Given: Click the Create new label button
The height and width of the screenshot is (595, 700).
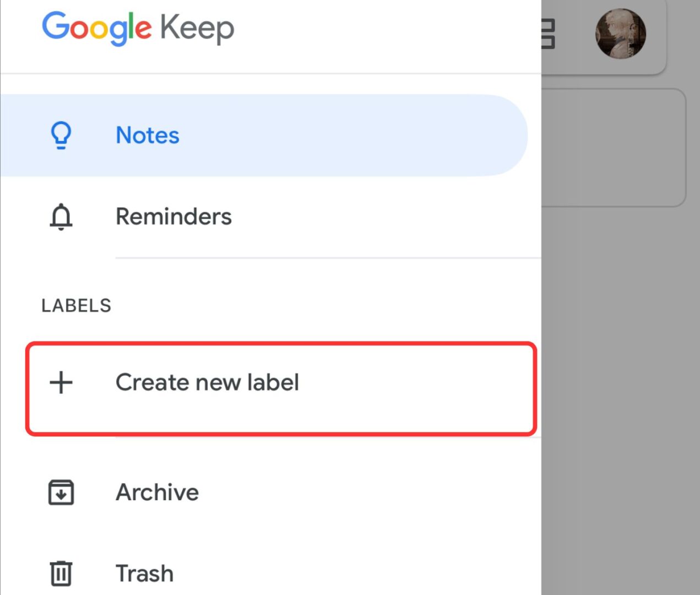Looking at the screenshot, I should pos(207,382).
